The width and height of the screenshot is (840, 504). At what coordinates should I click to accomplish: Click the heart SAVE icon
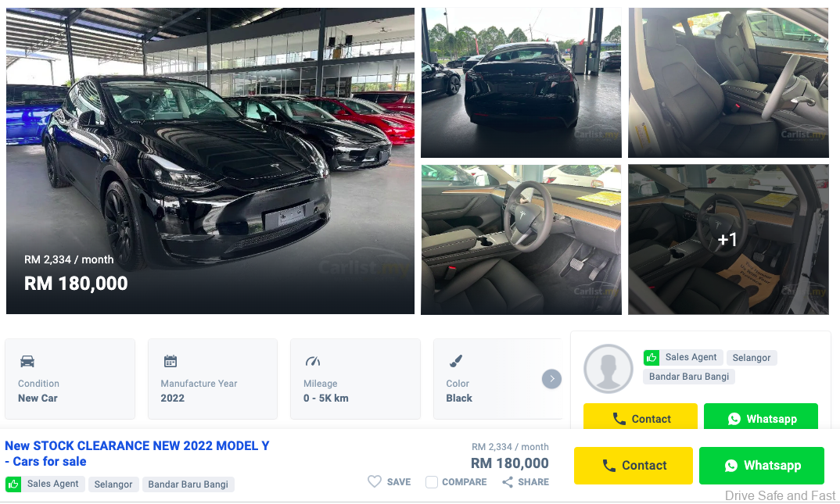click(x=375, y=481)
